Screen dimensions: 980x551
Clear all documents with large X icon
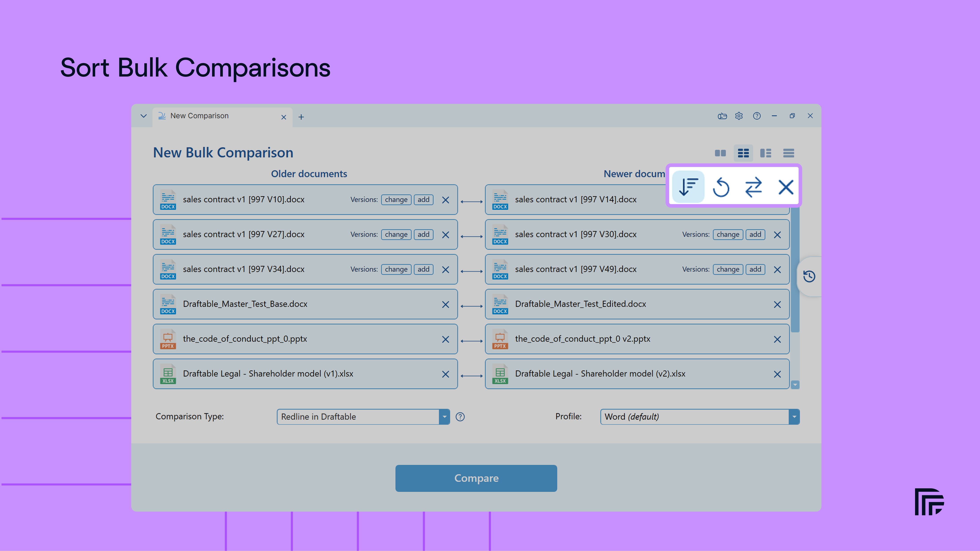[786, 187]
